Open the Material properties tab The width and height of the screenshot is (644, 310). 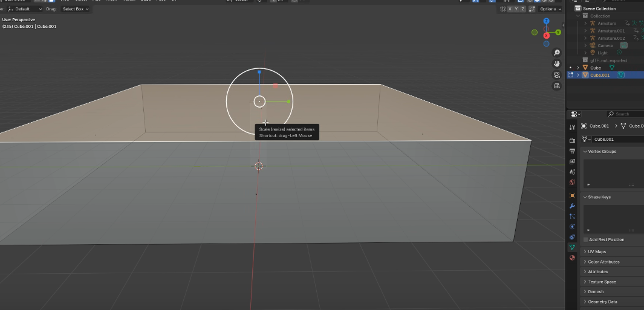coord(572,257)
